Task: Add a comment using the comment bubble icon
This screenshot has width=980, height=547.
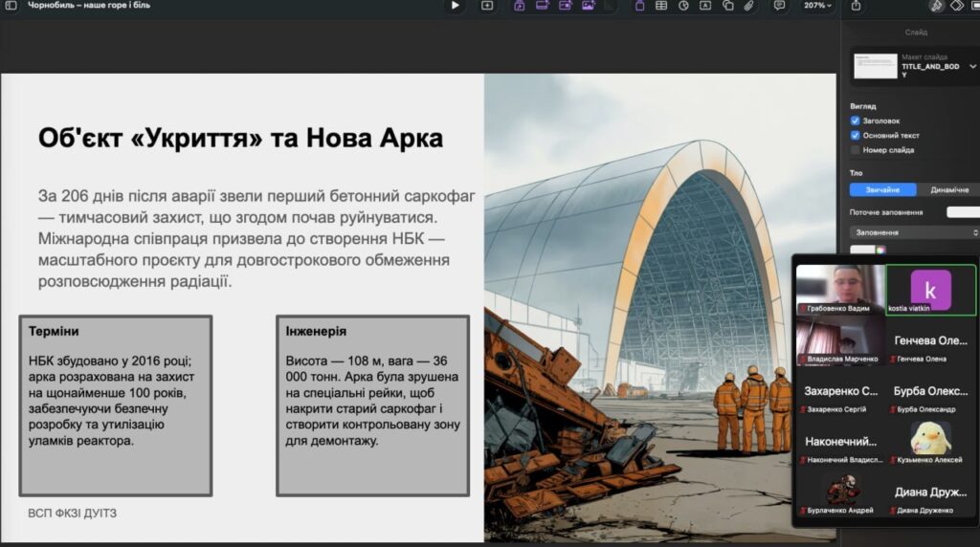Action: (779, 6)
